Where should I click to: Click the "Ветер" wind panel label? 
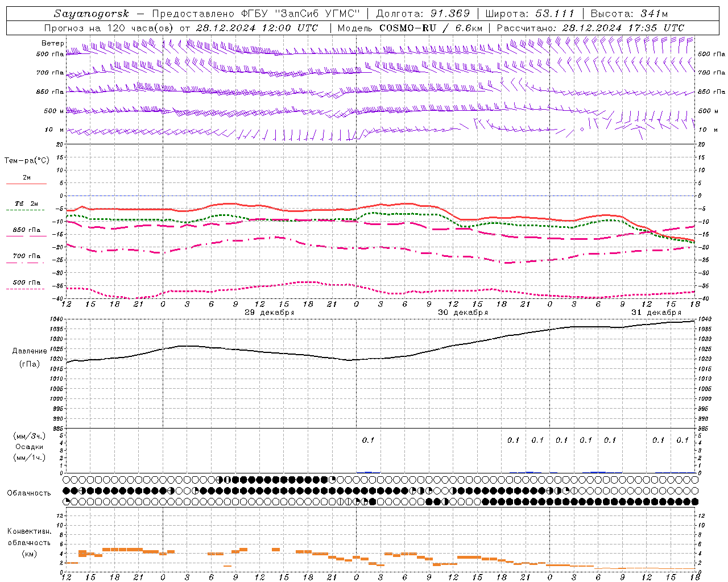pyautogui.click(x=52, y=43)
